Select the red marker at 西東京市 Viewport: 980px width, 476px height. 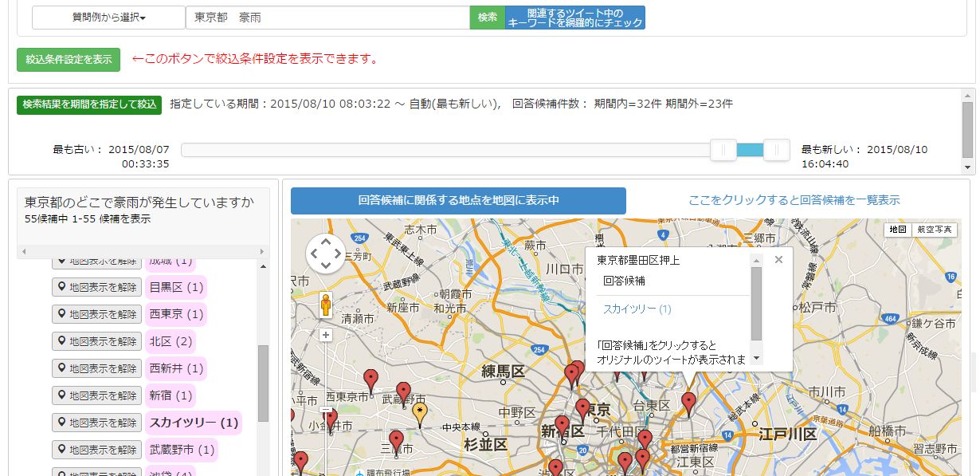coord(370,380)
